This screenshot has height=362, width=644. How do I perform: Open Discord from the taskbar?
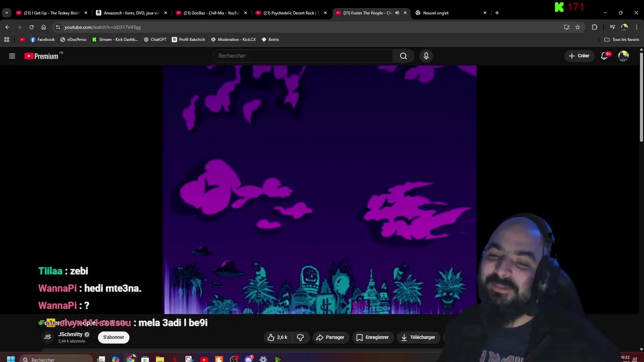(x=249, y=359)
